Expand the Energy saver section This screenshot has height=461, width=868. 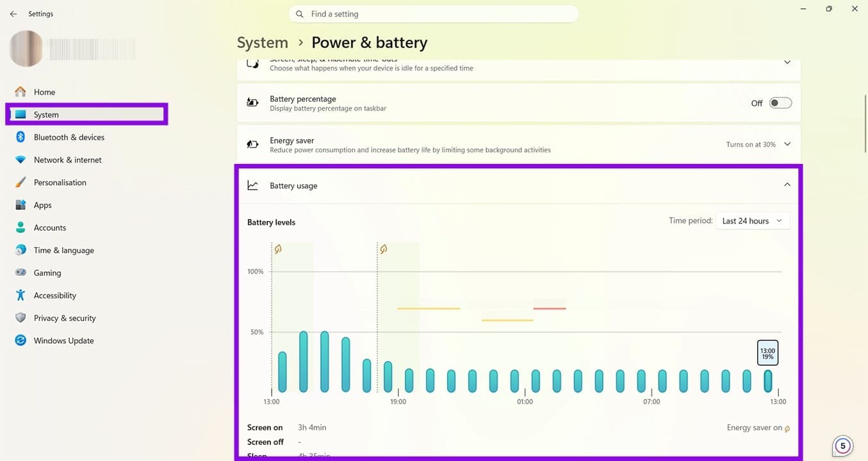pos(787,145)
